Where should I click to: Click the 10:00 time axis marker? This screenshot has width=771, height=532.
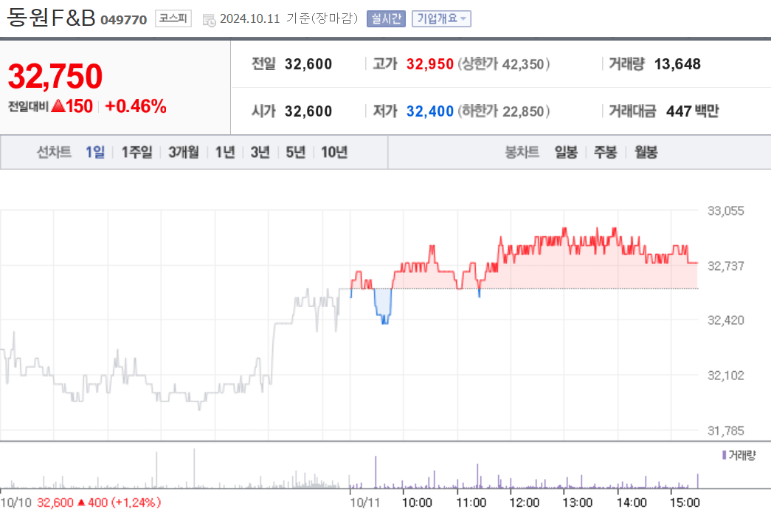[417, 502]
